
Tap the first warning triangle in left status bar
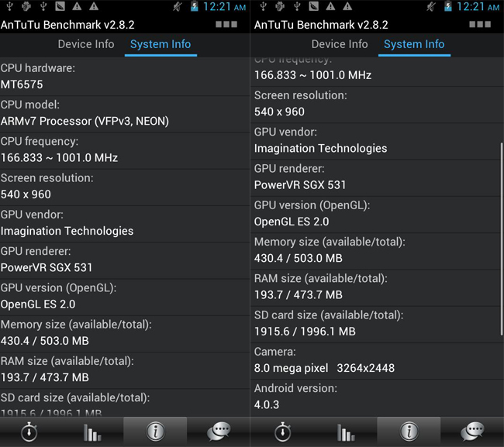77,6
